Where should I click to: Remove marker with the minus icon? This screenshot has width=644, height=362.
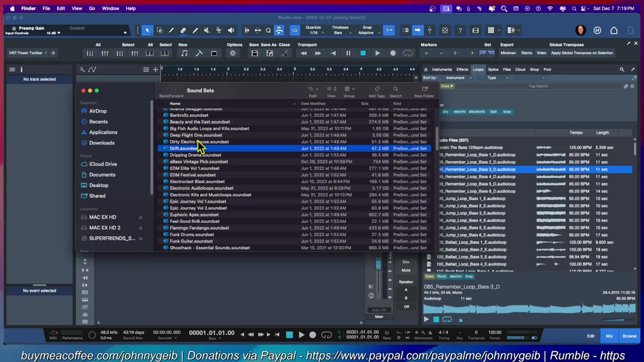tap(441, 53)
